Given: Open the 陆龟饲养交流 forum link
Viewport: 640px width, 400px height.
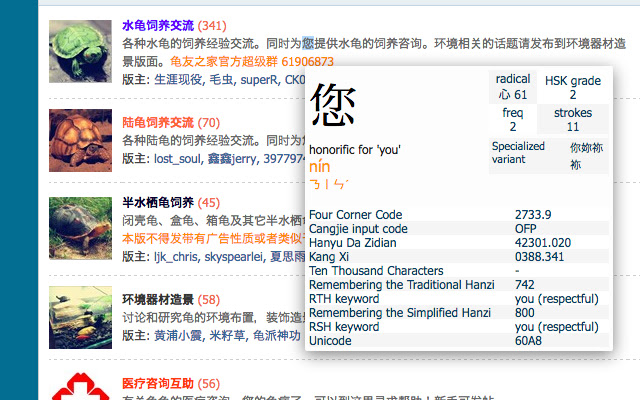Looking at the screenshot, I should click(x=158, y=122).
